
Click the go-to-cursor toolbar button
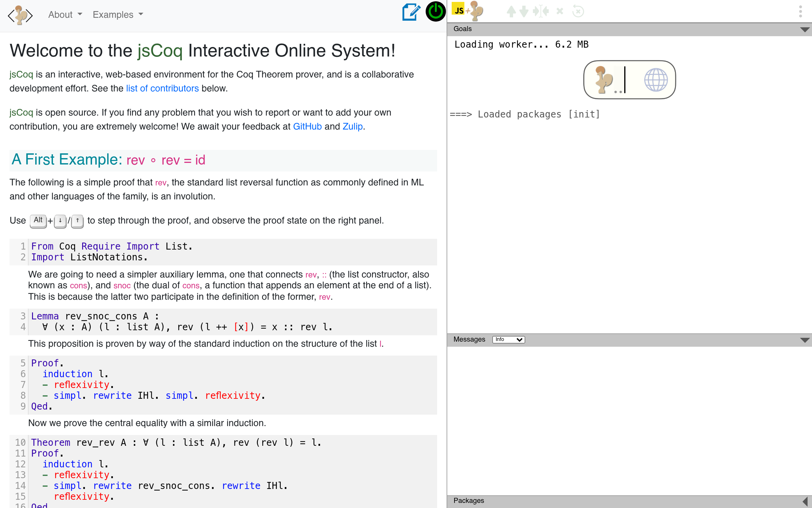pyautogui.click(x=540, y=11)
